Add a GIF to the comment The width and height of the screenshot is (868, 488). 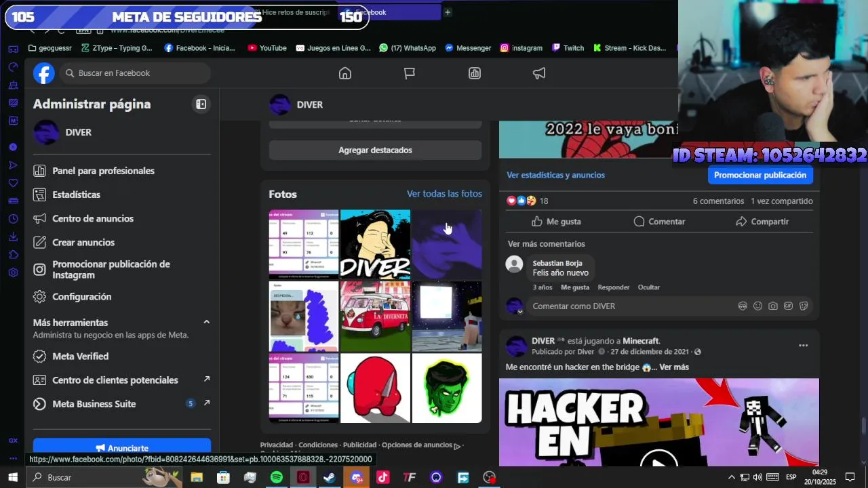point(788,306)
